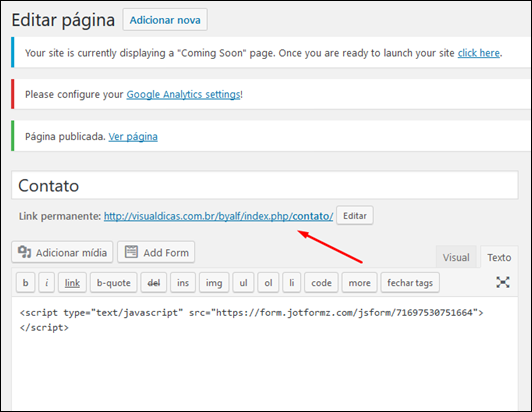Switch to the Texto editor tab
The image size is (532, 412).
click(x=499, y=257)
